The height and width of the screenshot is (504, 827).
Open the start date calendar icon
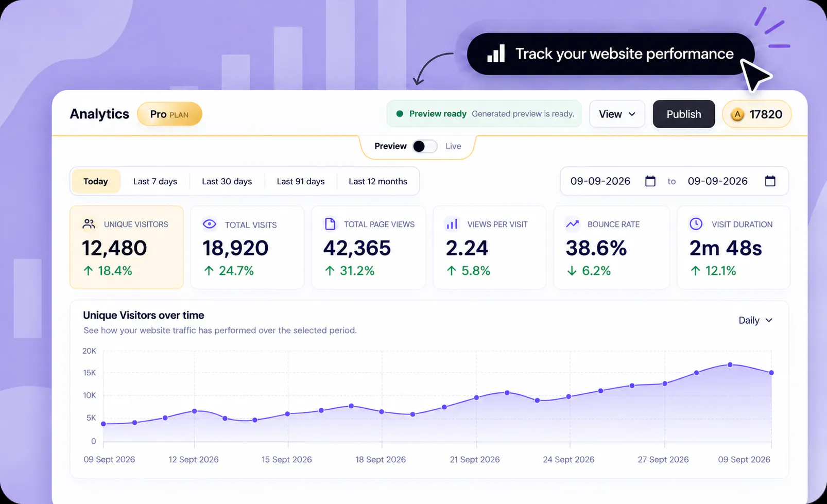point(650,181)
